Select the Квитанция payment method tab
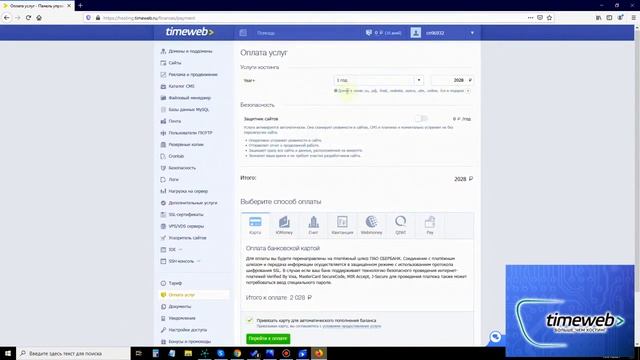 342,226
